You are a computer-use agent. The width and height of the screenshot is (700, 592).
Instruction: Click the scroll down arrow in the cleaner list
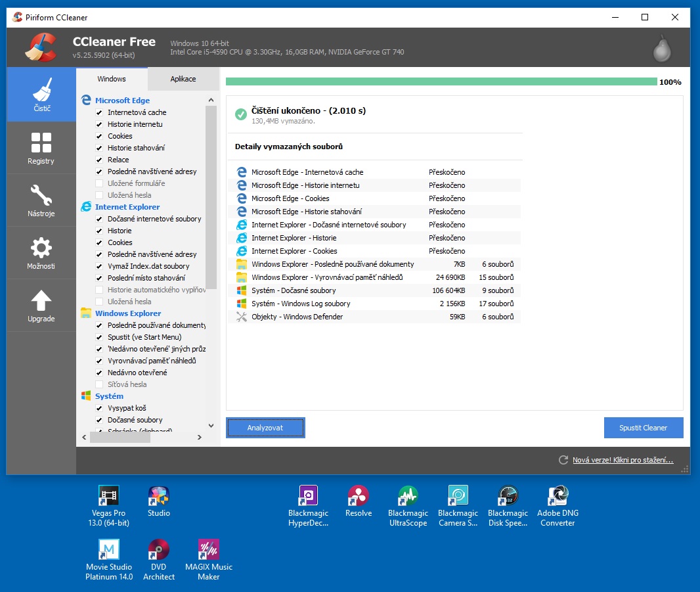[211, 425]
